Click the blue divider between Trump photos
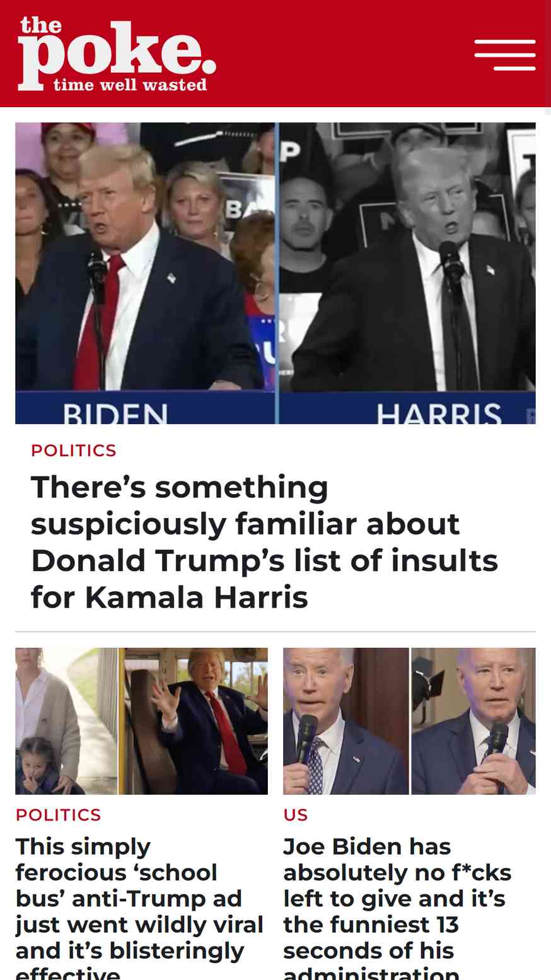 (x=277, y=273)
